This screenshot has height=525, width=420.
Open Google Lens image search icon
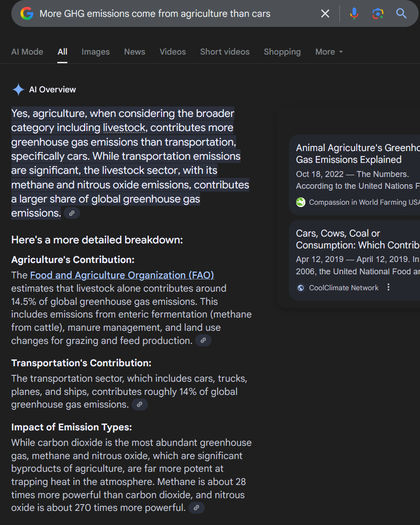378,13
